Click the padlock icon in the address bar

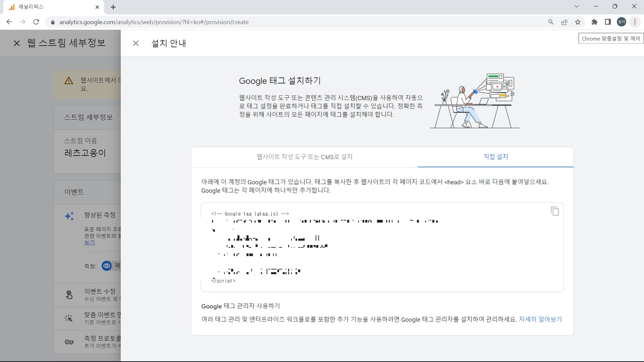[53, 22]
